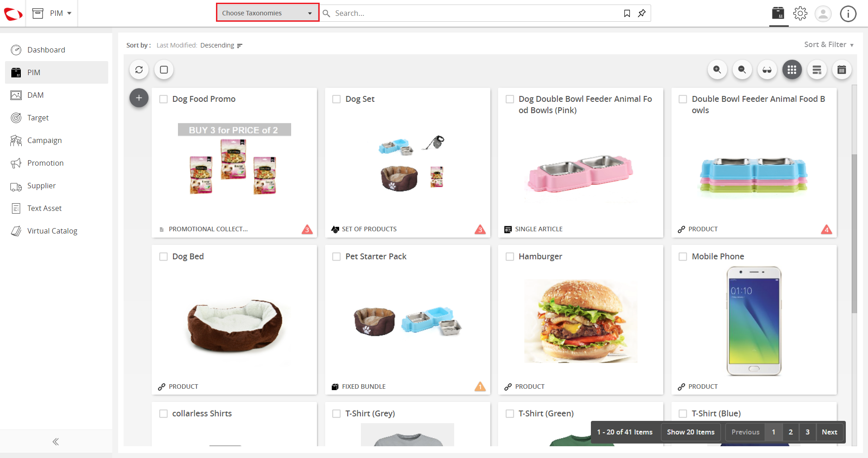Viewport: 868px width, 458px height.
Task: Open Promotion in the sidebar
Action: 57,163
